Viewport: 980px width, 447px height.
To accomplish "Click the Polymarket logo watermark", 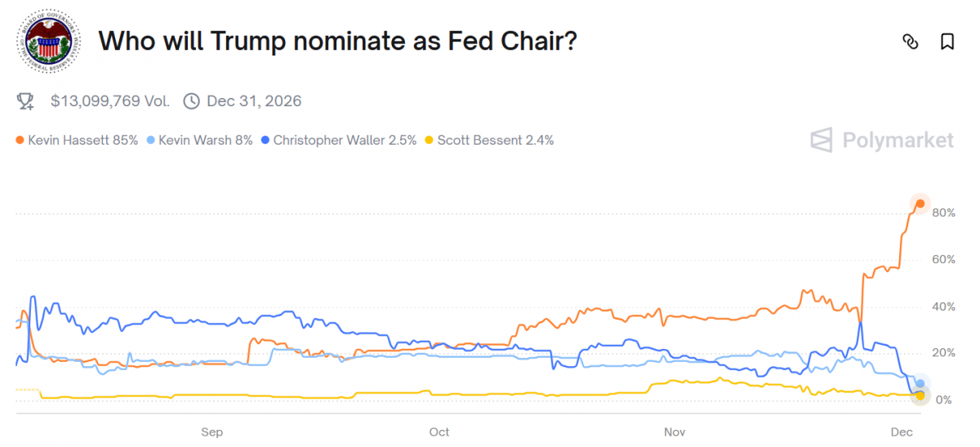I will (882, 140).
